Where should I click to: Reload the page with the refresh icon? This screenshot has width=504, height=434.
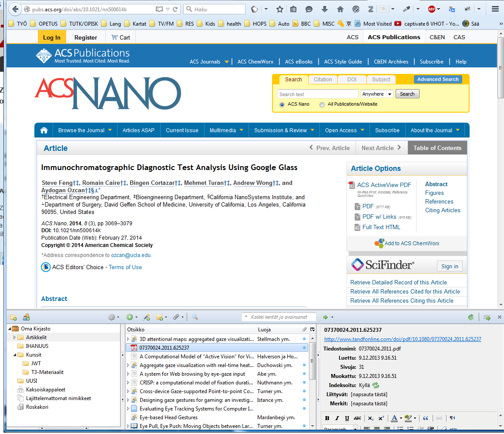tap(175, 9)
